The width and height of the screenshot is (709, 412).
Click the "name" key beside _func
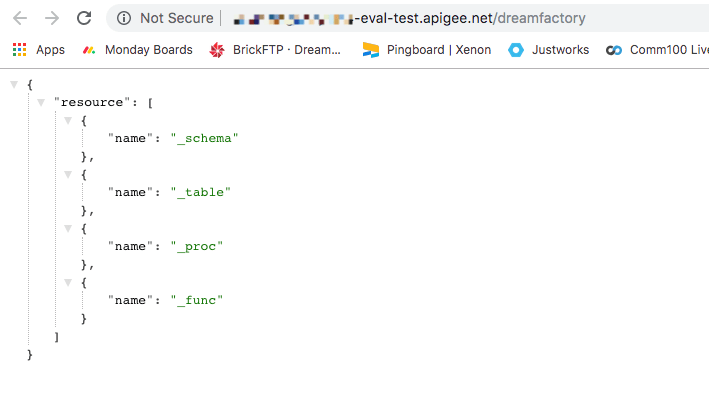pos(130,300)
